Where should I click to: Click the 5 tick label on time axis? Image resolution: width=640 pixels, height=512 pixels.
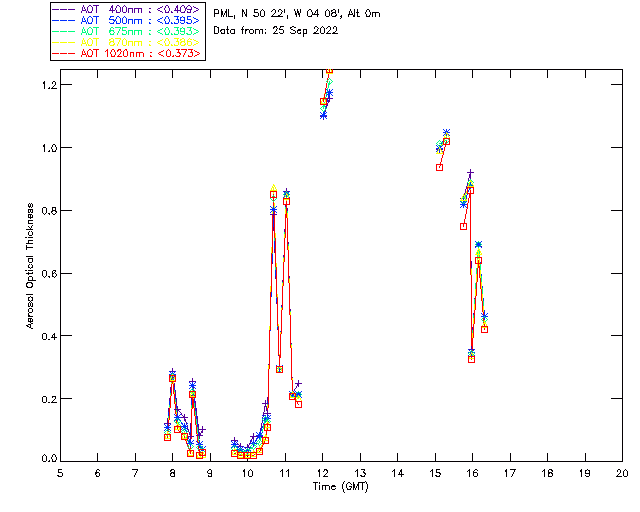click(x=60, y=472)
